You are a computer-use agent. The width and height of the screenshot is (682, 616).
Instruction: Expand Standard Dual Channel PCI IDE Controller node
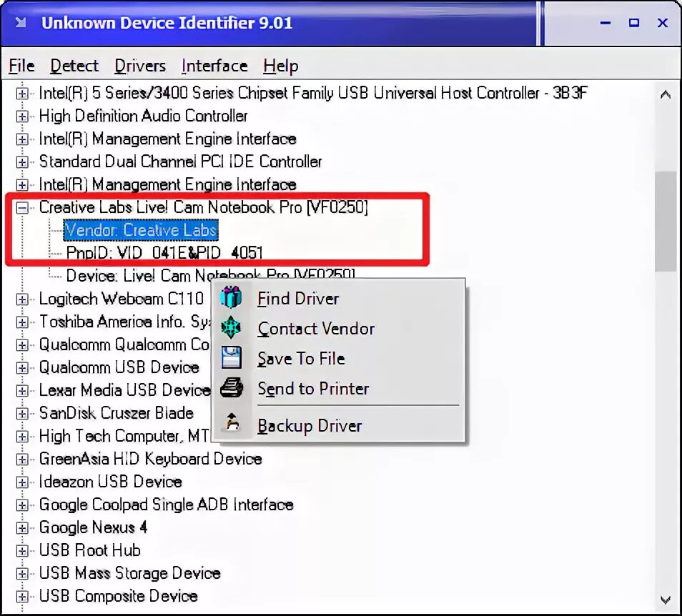22,162
